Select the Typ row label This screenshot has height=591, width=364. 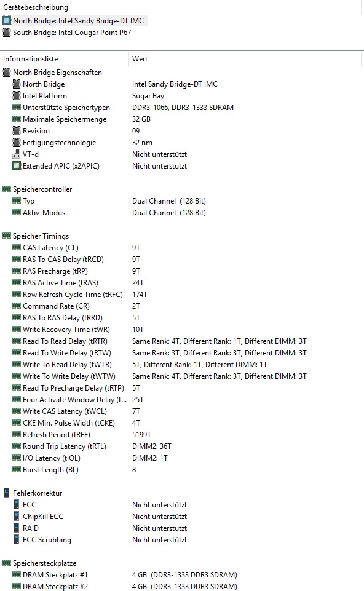coord(29,201)
